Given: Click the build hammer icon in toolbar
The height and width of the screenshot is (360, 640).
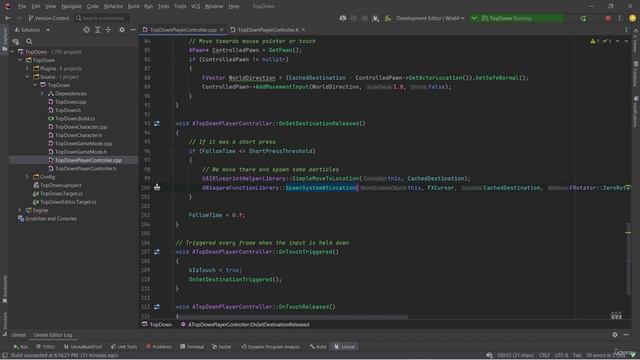Looking at the screenshot, I should tap(388, 18).
